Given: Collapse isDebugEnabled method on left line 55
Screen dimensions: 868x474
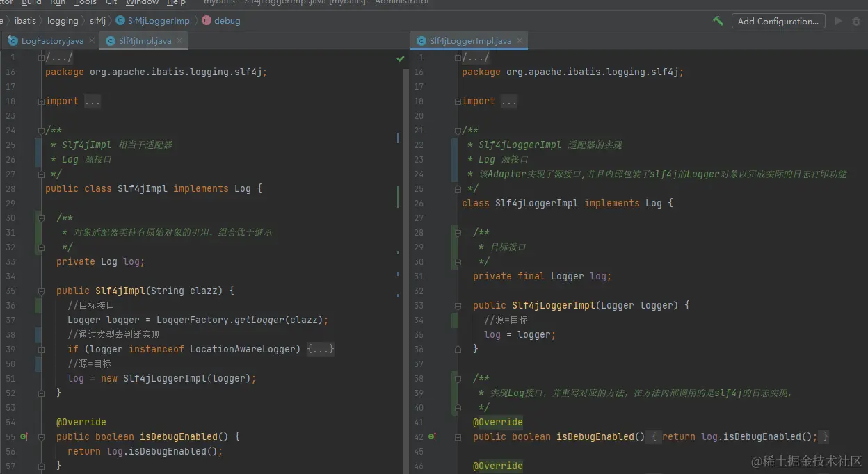Looking at the screenshot, I should coord(42,437).
